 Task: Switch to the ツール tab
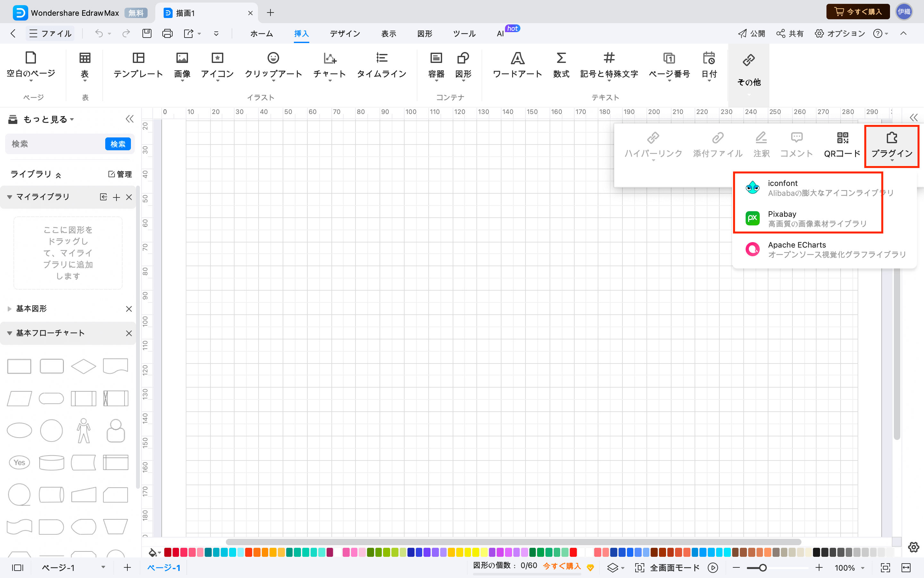pos(464,34)
